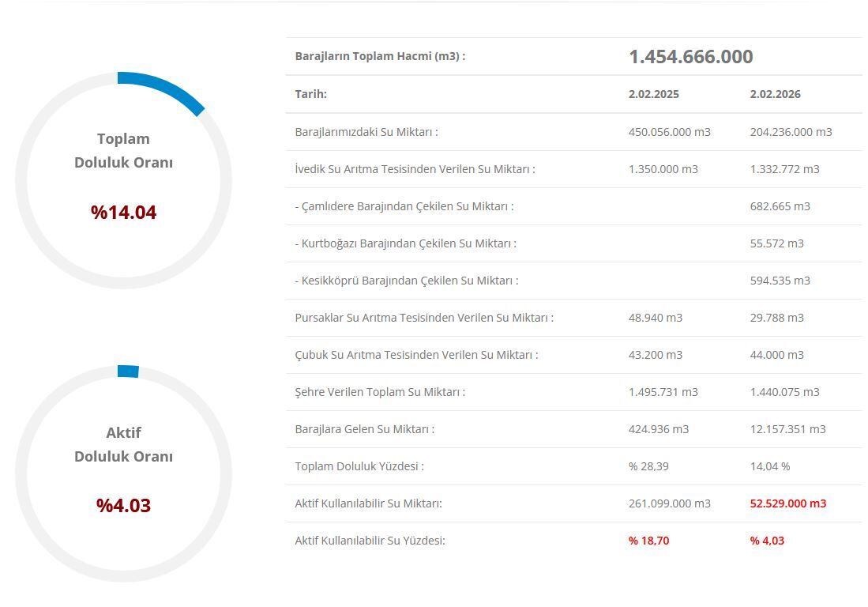Viewport: 868px width, 607px height.
Task: Click the %14.04 total fill value
Action: 123,212
